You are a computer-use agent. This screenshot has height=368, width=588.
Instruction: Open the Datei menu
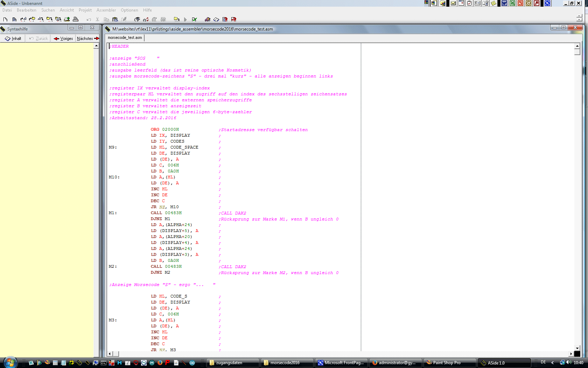click(x=7, y=10)
